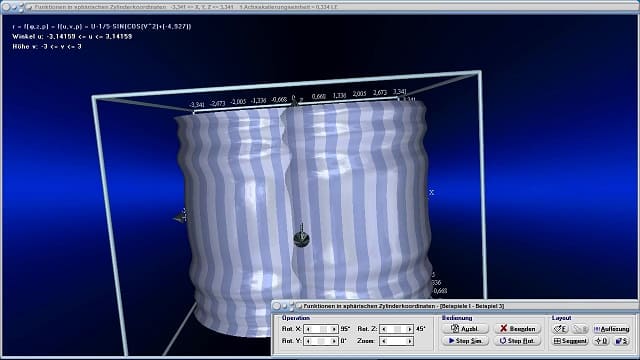This screenshot has height=360, width=640.
Task: Click the S layout icon button
Action: tap(621, 341)
